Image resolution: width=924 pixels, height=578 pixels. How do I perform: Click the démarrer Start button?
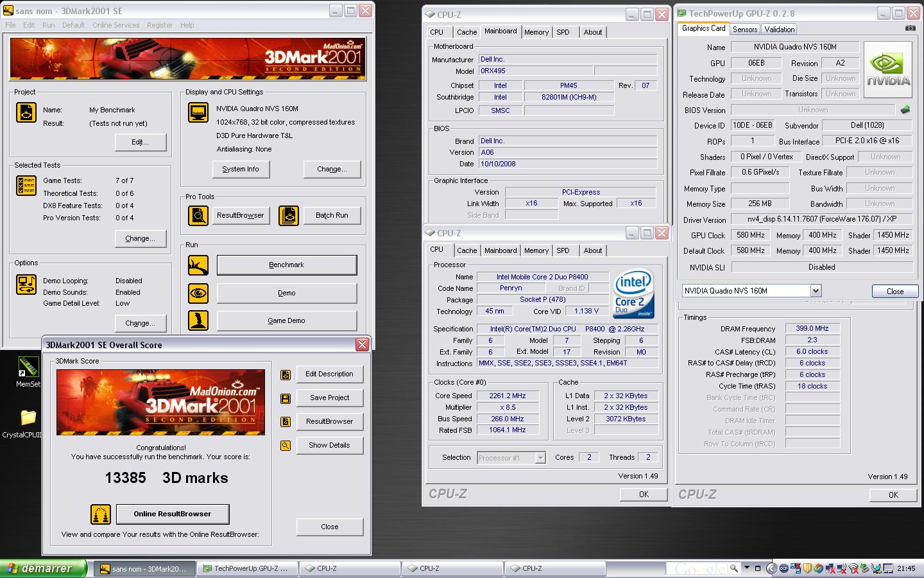coord(44,568)
